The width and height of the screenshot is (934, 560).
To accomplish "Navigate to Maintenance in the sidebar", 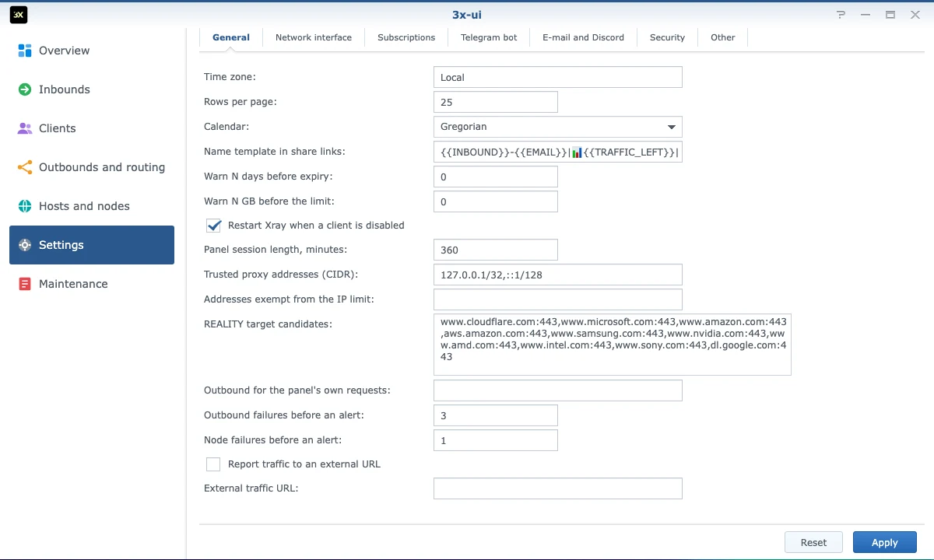I will click(x=92, y=284).
